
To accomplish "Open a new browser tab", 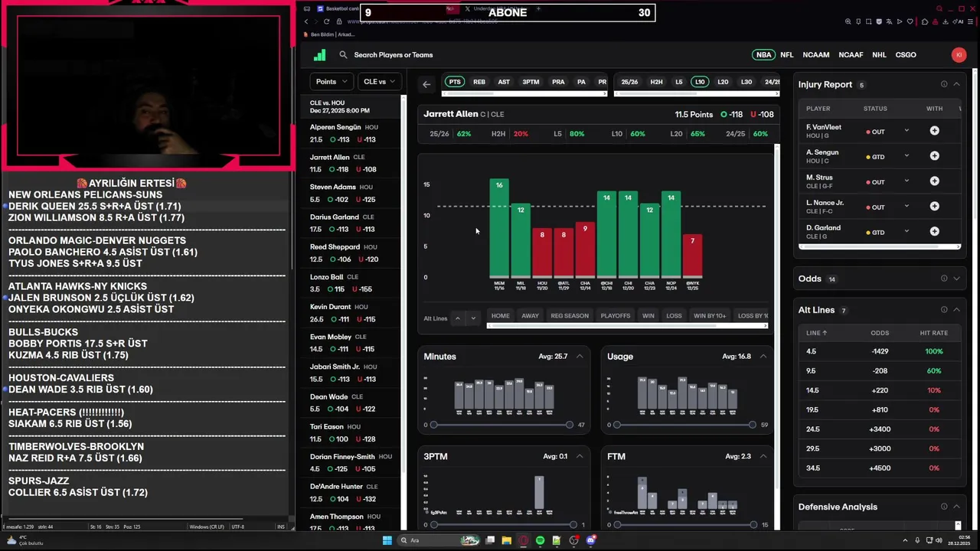I will [538, 8].
